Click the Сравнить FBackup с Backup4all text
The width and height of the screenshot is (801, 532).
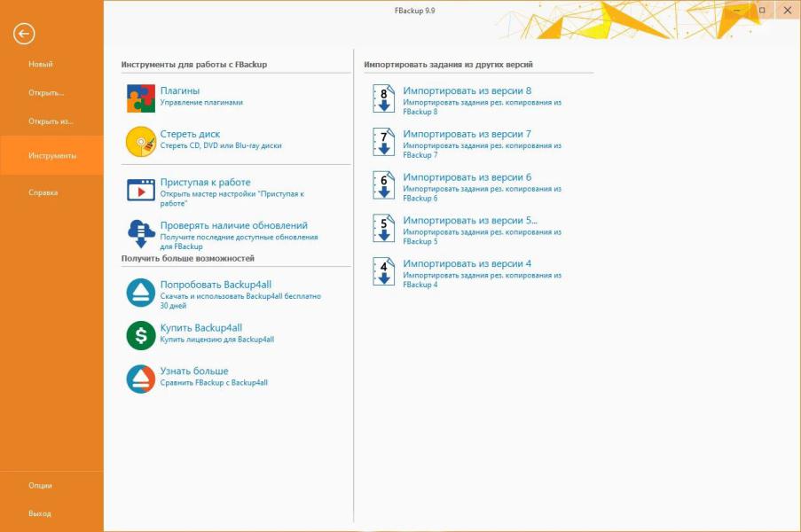tap(214, 383)
